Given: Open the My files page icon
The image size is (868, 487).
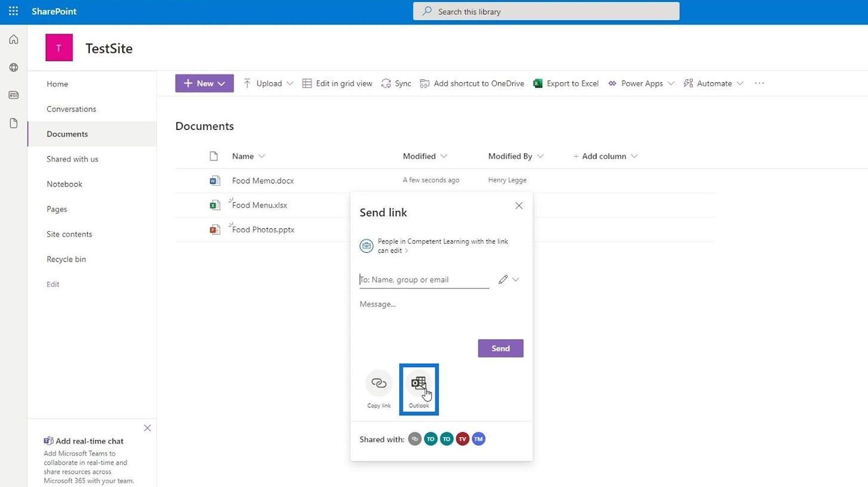Looking at the screenshot, I should point(13,123).
